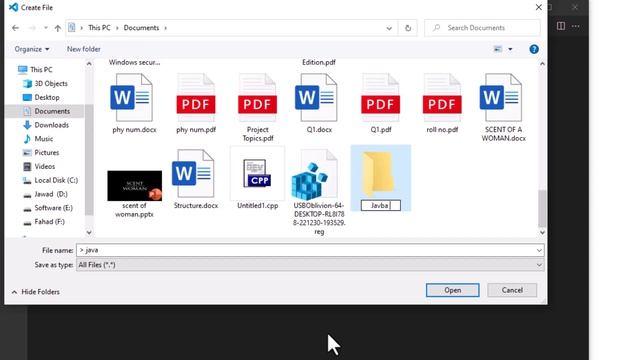Click the Windows secur... file label
The width and height of the screenshot is (640, 360).
134,62
